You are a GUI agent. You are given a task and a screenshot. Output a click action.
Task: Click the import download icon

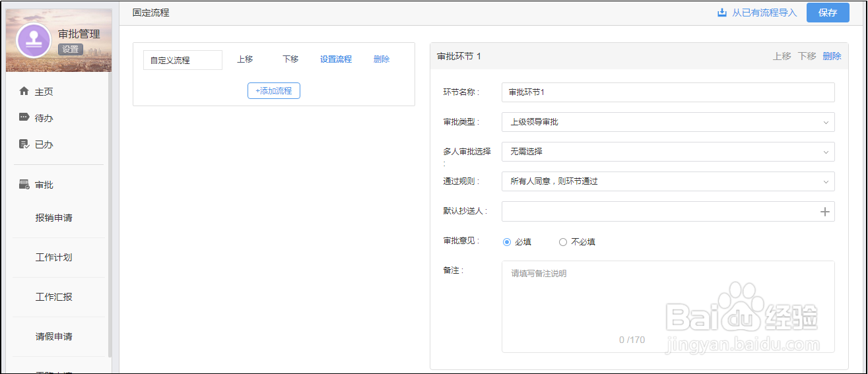pos(722,13)
